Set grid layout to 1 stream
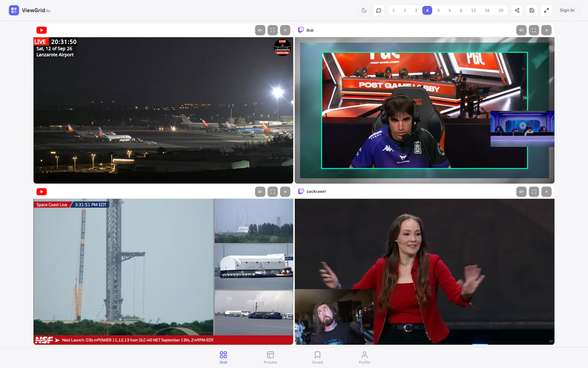Screen dimensions: 588x368 point(394,10)
